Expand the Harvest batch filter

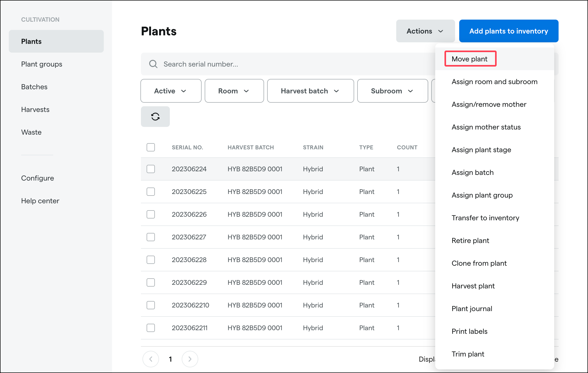(x=311, y=91)
